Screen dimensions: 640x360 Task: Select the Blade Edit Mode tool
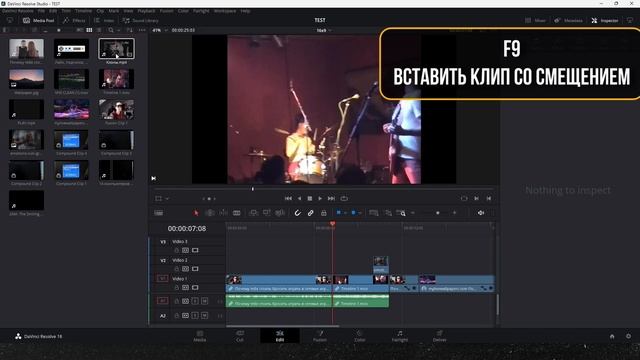point(236,213)
